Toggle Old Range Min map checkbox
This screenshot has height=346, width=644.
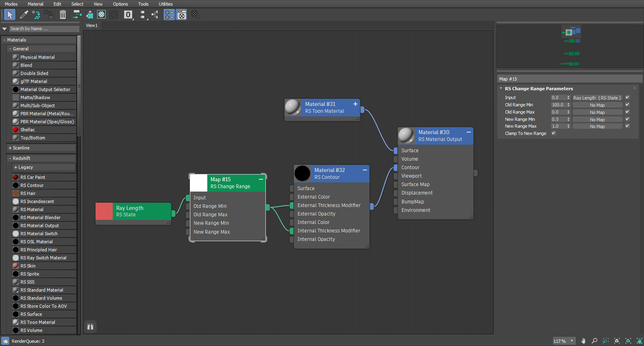click(x=627, y=105)
